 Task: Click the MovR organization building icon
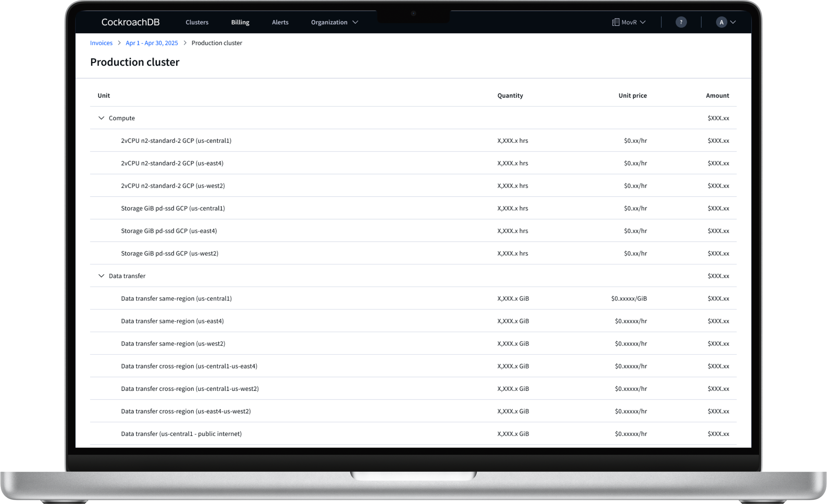[x=616, y=22]
